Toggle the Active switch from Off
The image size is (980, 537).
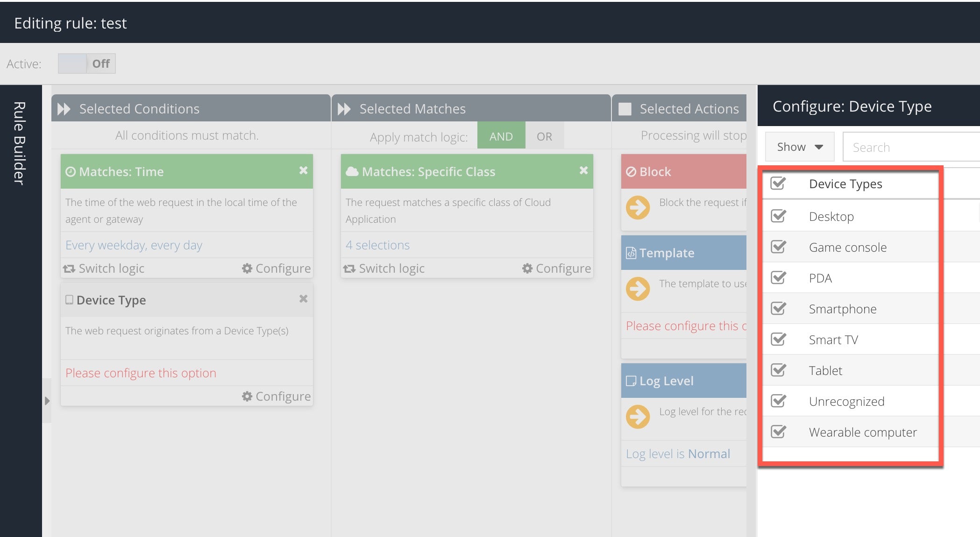[86, 64]
